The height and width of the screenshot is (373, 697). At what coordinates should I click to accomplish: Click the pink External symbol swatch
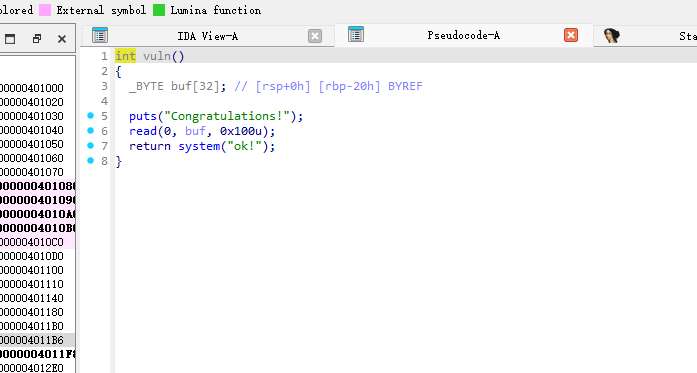[45, 10]
